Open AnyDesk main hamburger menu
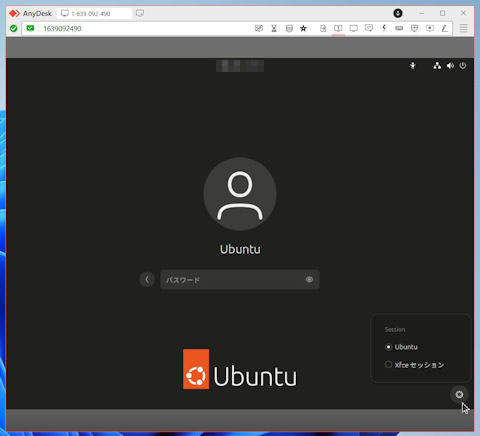The width and height of the screenshot is (480, 436). (x=464, y=28)
